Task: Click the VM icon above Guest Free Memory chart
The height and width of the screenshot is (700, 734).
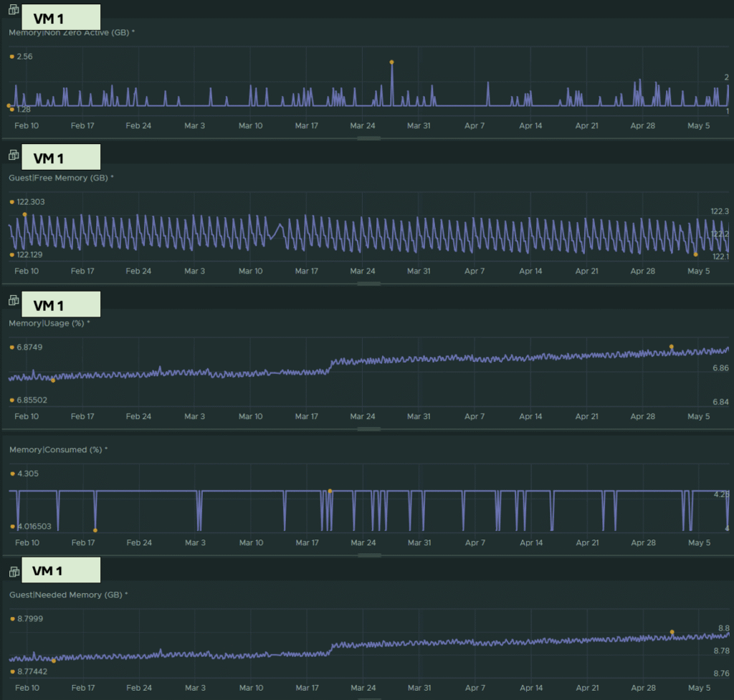Action: (14, 155)
